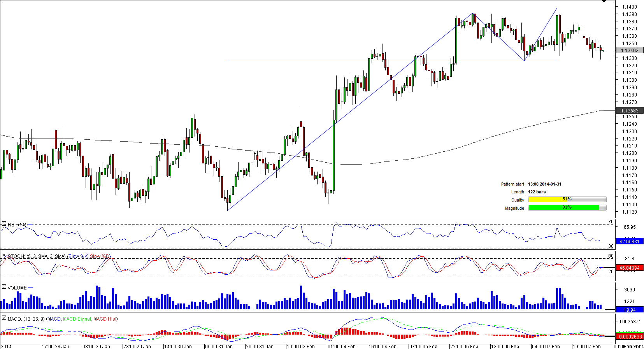
Task: Click the red stochastic value tag 46.04694
Action: point(629,268)
